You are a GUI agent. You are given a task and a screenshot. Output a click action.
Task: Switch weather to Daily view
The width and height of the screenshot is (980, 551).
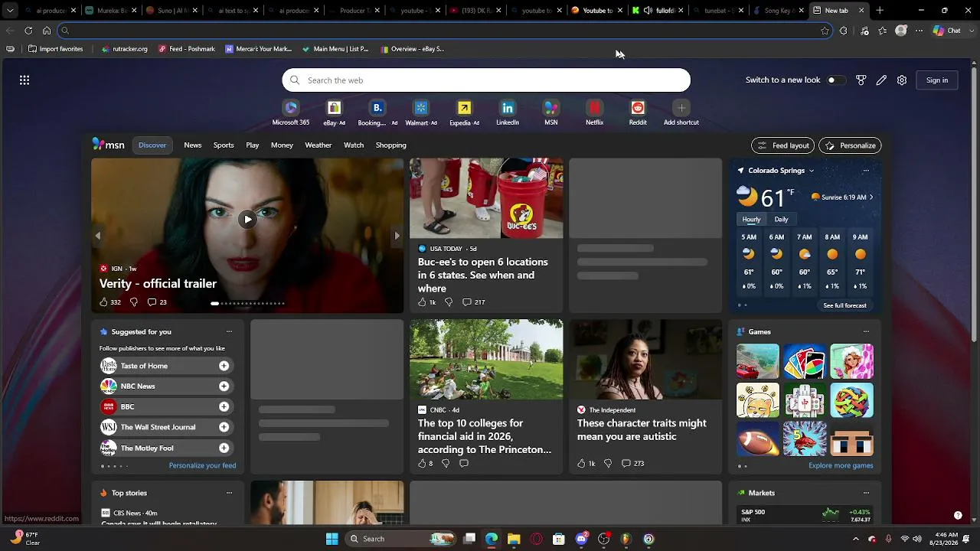click(x=781, y=220)
